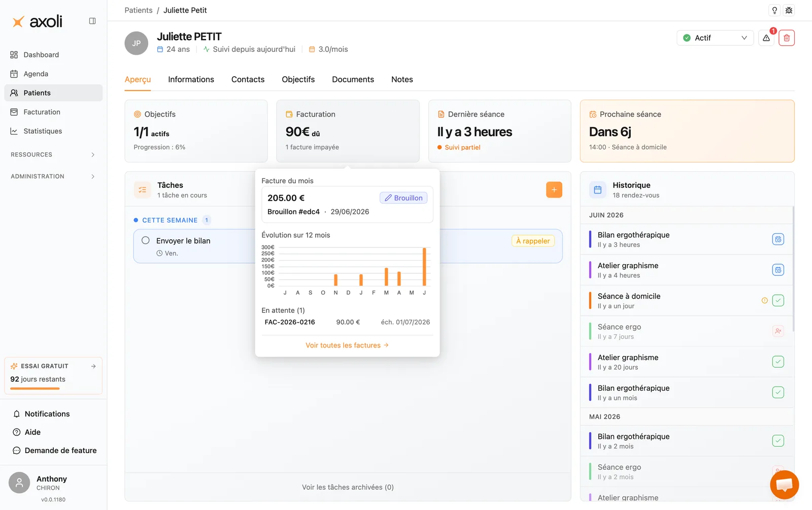The width and height of the screenshot is (812, 510).
Task: Switch to the Informations tab
Action: 191,79
